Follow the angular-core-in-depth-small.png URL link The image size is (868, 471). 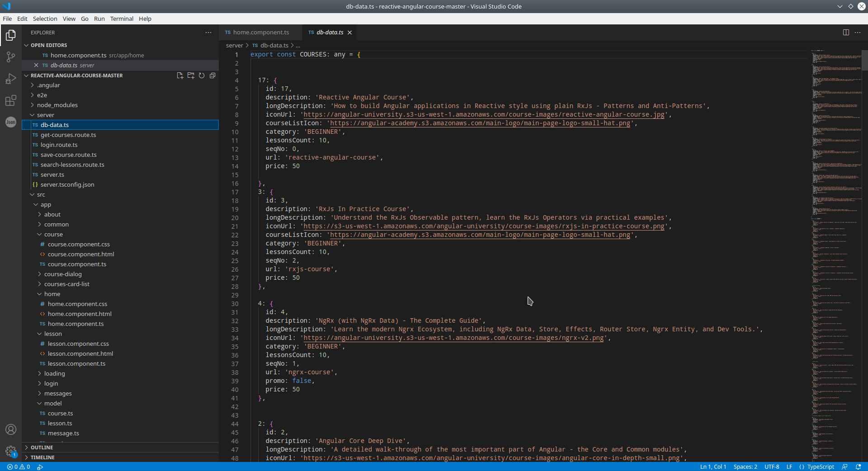[491, 458]
